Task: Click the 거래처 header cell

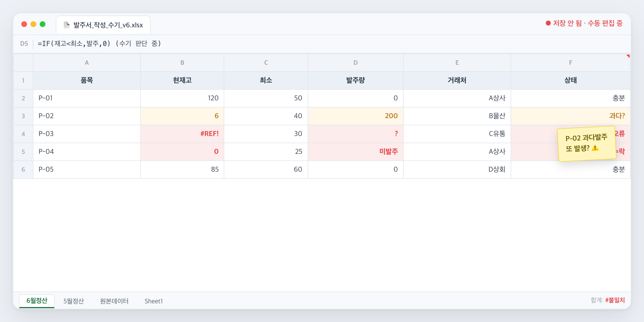Action: [457, 80]
